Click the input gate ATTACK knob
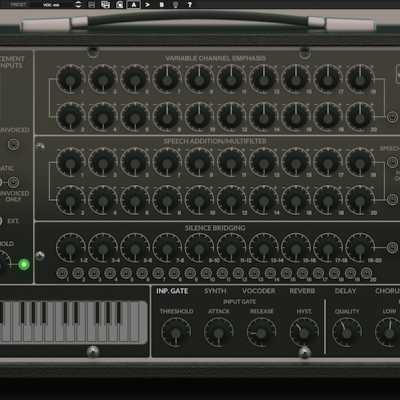 218,332
